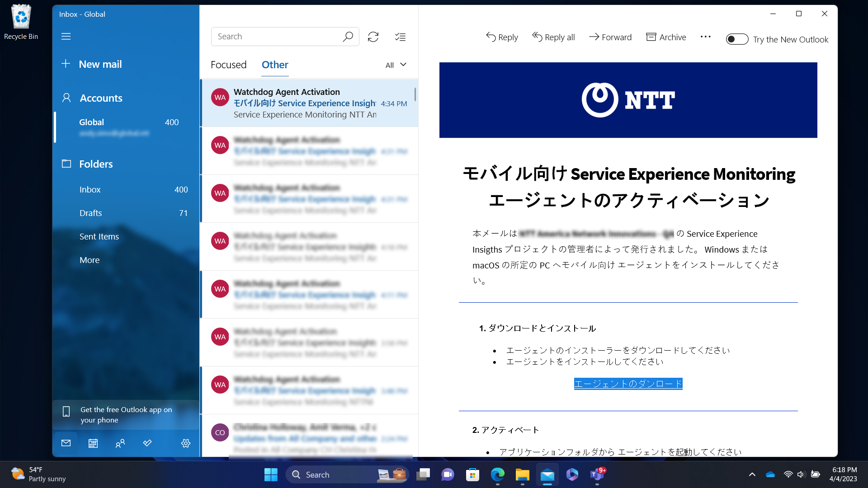Click the エージェントのダウンロード download link
Image resolution: width=868 pixels, height=488 pixels.
click(x=628, y=384)
